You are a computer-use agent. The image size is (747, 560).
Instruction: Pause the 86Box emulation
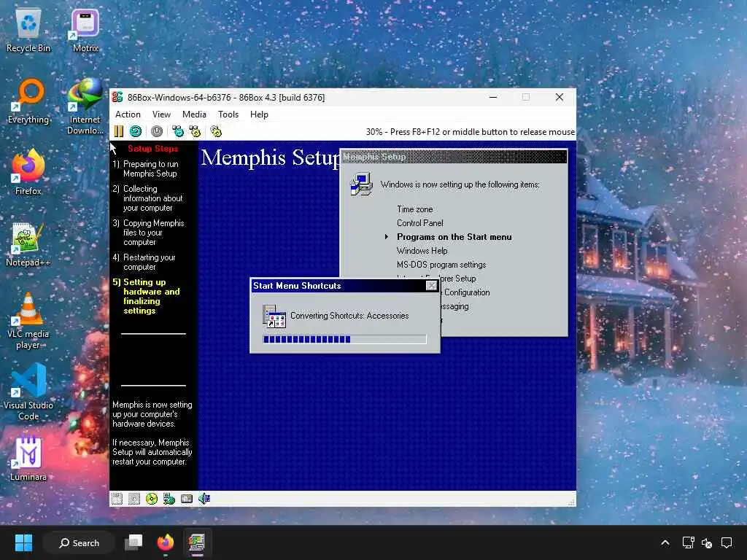pyautogui.click(x=119, y=131)
